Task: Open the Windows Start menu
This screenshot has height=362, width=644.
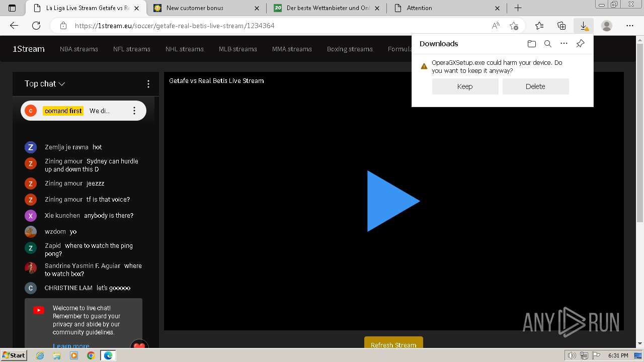Action: [14, 355]
